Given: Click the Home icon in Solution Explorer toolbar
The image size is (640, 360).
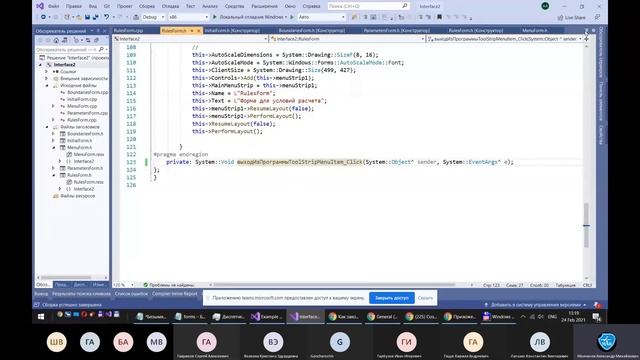Looking at the screenshot, I should [x=56, y=40].
